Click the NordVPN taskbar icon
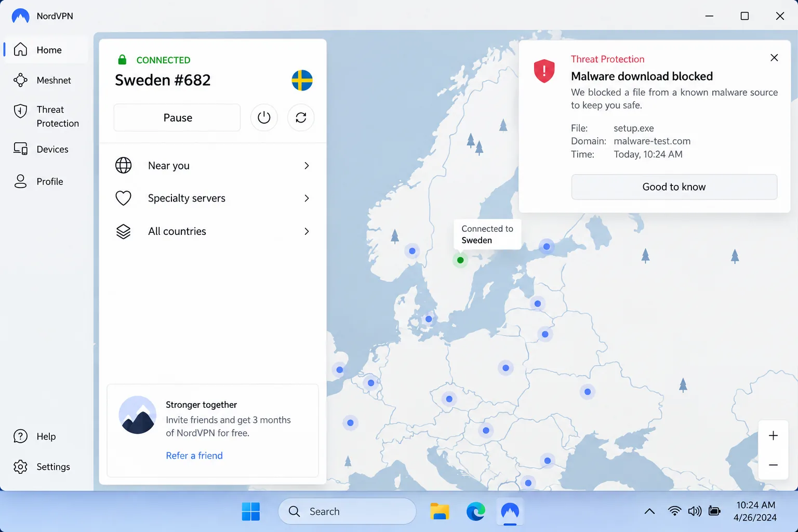 (510, 511)
